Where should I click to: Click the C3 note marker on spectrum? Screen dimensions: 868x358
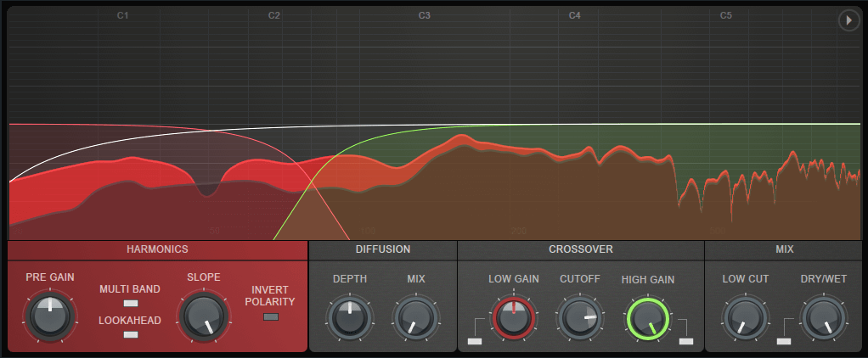tap(425, 16)
